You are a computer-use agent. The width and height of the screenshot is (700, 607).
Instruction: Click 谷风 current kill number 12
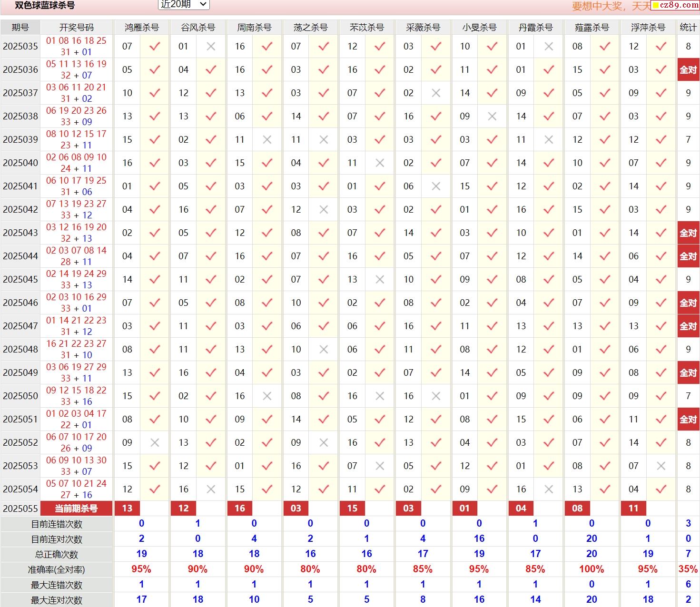[183, 509]
